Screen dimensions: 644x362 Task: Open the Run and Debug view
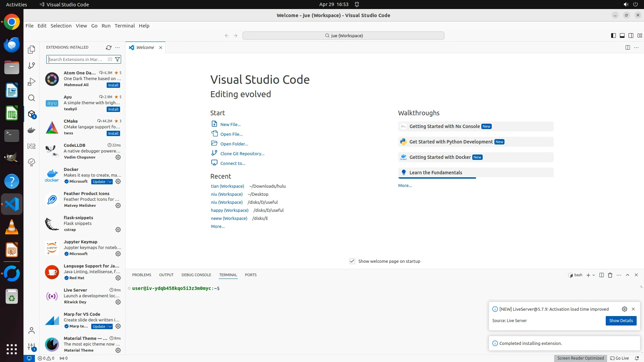coord(32,82)
